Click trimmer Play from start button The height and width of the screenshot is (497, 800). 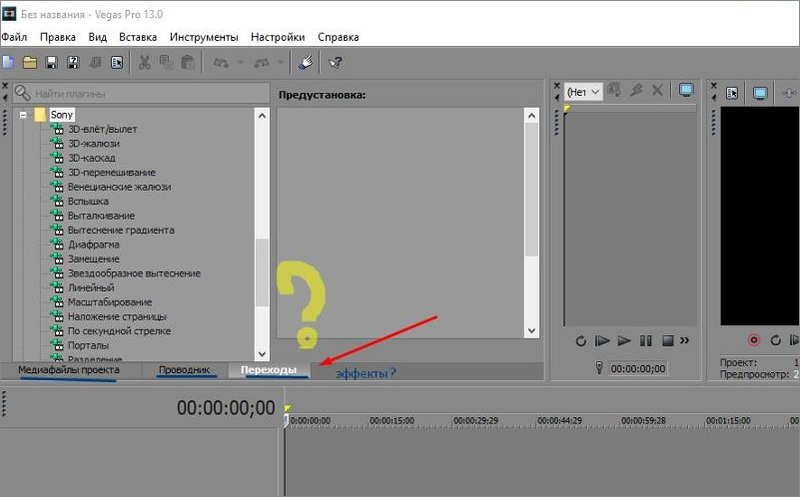(602, 341)
